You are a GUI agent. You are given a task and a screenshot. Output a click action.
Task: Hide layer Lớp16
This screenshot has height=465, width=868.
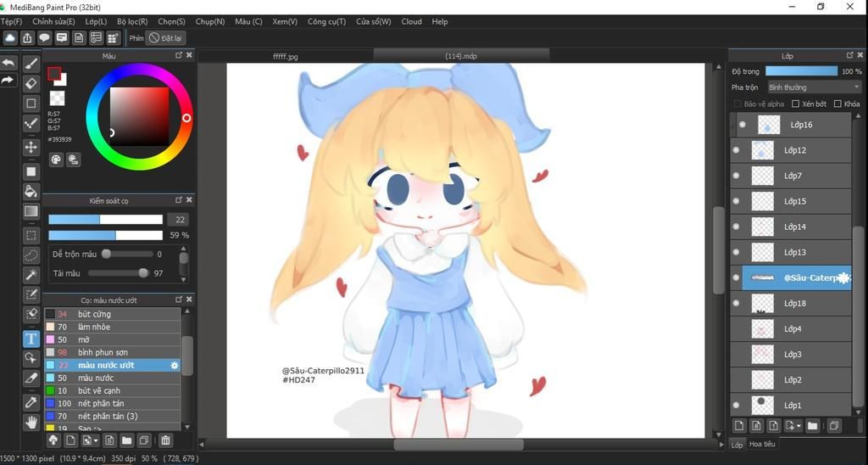[743, 125]
